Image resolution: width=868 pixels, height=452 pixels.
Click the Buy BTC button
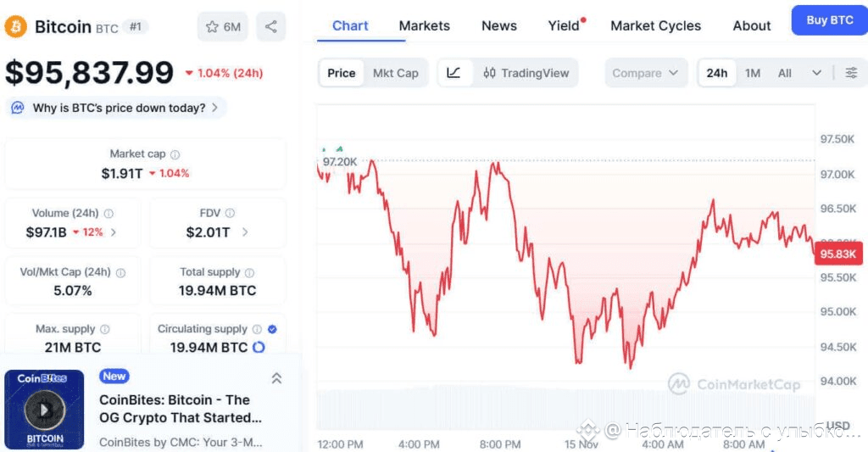829,20
